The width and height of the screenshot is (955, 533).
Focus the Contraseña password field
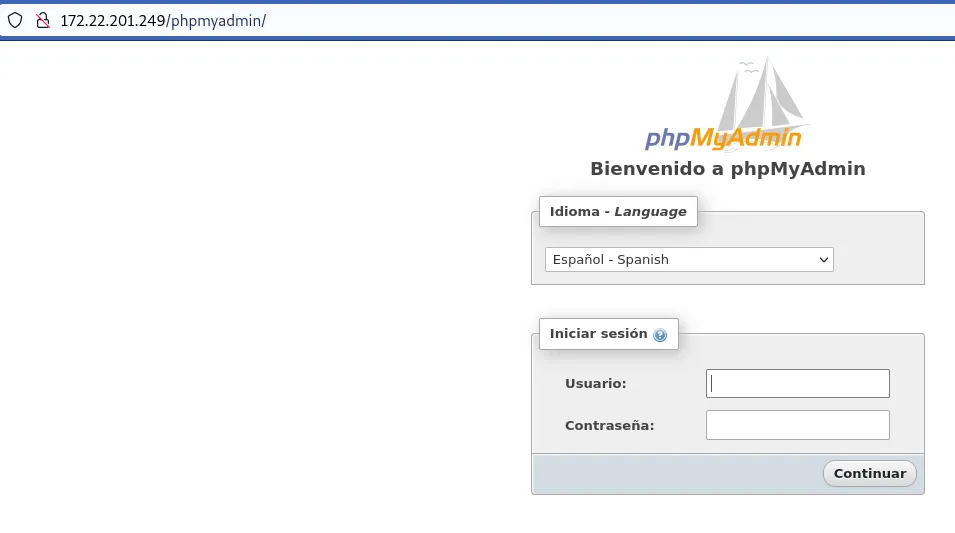point(797,425)
